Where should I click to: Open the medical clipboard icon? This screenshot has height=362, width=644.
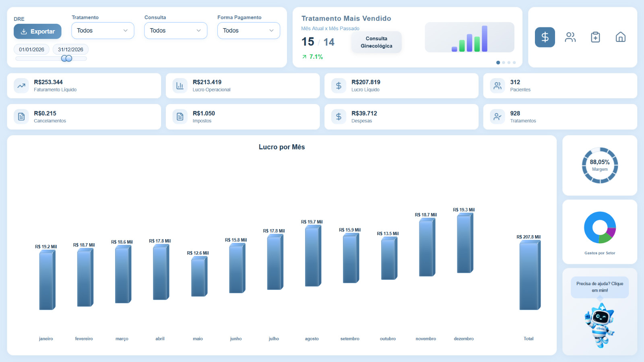click(x=595, y=37)
